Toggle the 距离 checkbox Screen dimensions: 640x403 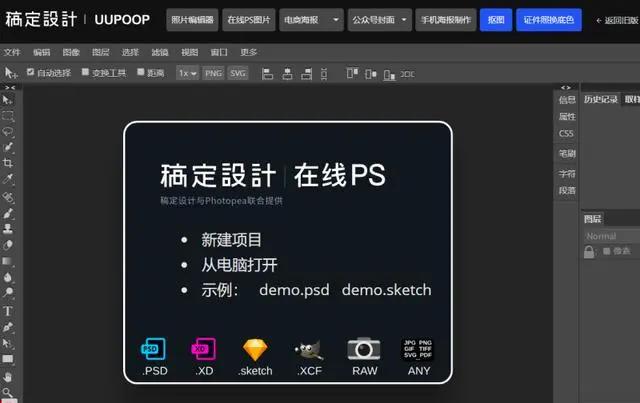click(x=141, y=72)
